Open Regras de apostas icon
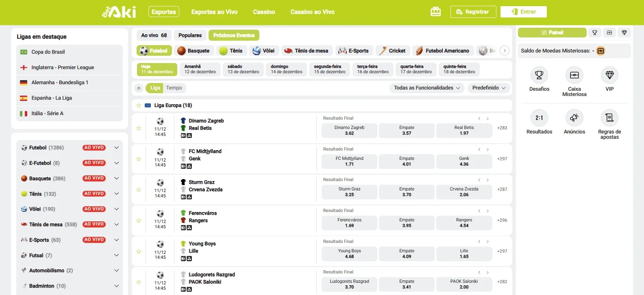The height and width of the screenshot is (295, 644). (609, 118)
